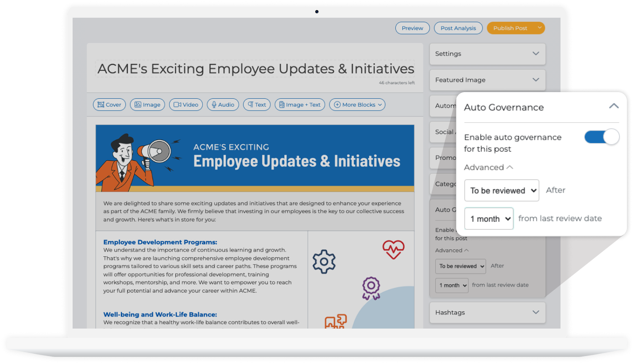Open the Publish Post dropdown arrow
This screenshot has width=634, height=364.
click(x=540, y=28)
